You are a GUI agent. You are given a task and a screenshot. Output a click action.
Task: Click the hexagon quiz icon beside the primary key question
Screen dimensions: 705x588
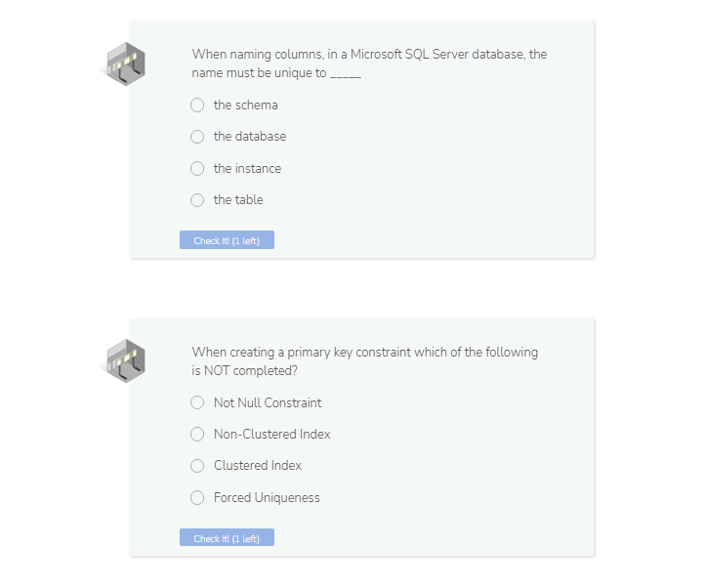point(126,361)
